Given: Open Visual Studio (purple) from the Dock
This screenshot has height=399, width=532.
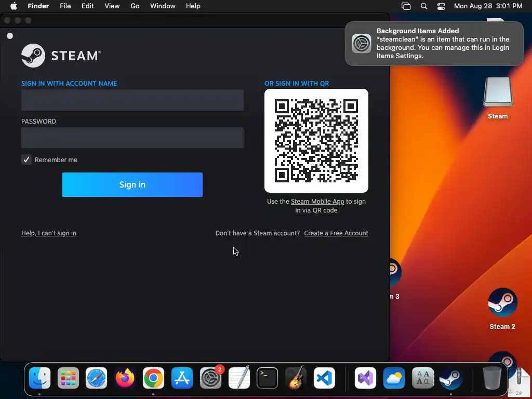Looking at the screenshot, I should click(365, 378).
